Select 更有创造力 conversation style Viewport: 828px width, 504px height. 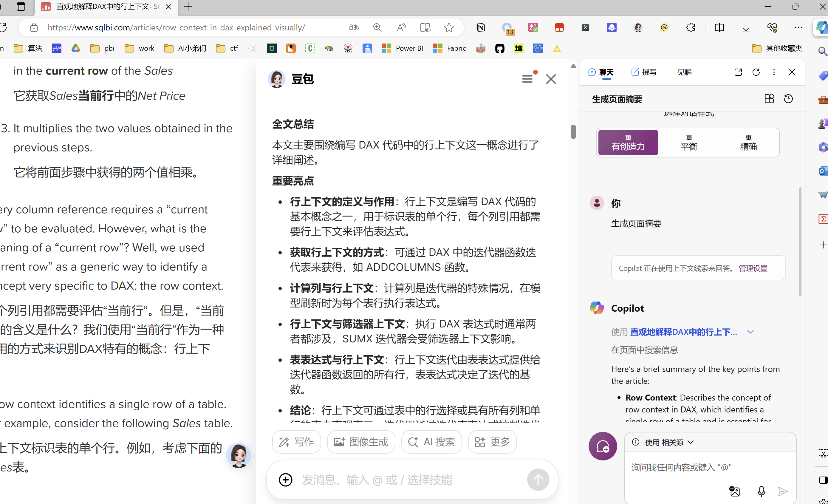point(628,143)
